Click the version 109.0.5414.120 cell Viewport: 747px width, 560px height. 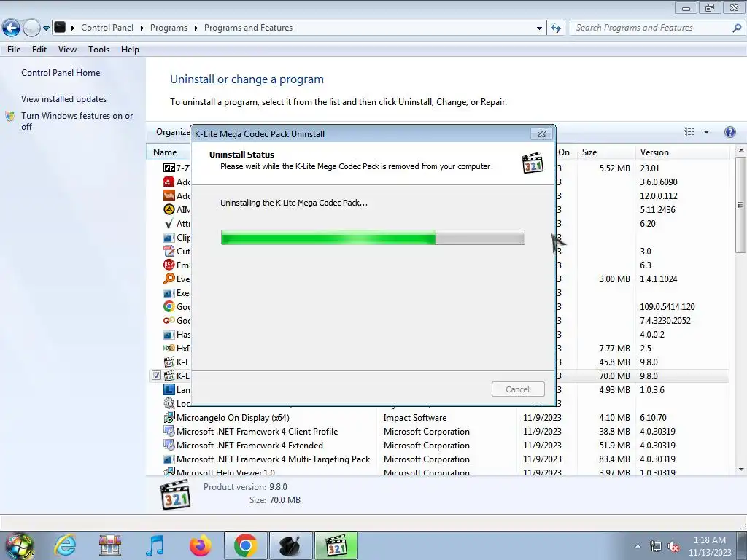click(667, 307)
